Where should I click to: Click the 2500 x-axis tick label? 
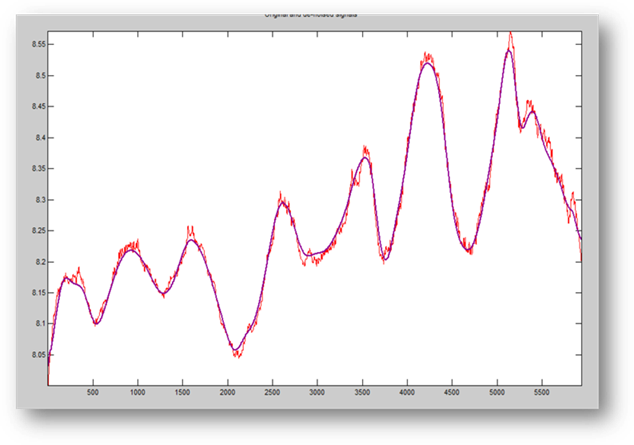272,392
